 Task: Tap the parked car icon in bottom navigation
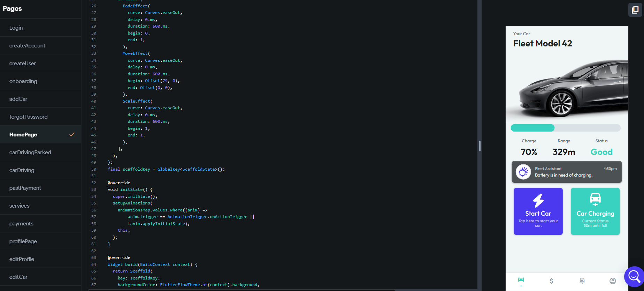pos(582,281)
